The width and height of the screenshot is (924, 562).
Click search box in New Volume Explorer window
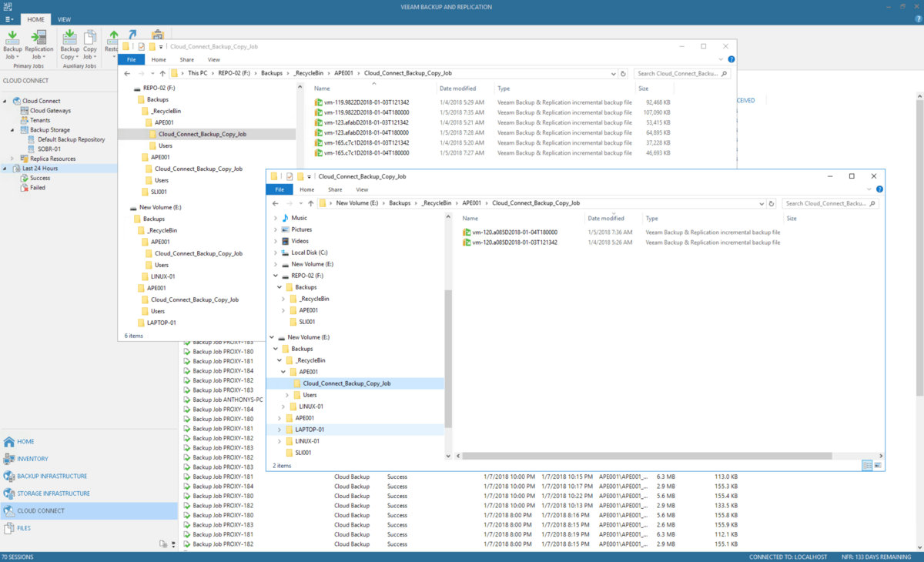832,204
